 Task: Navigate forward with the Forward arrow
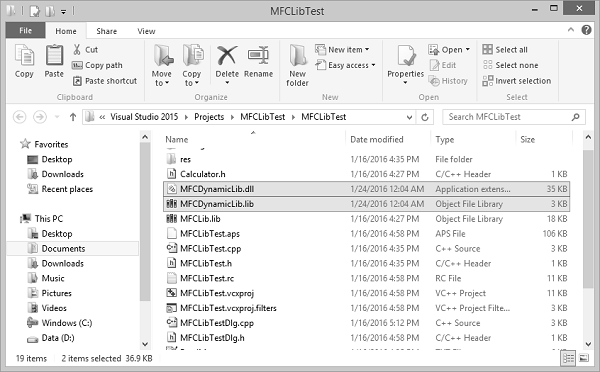click(40, 117)
